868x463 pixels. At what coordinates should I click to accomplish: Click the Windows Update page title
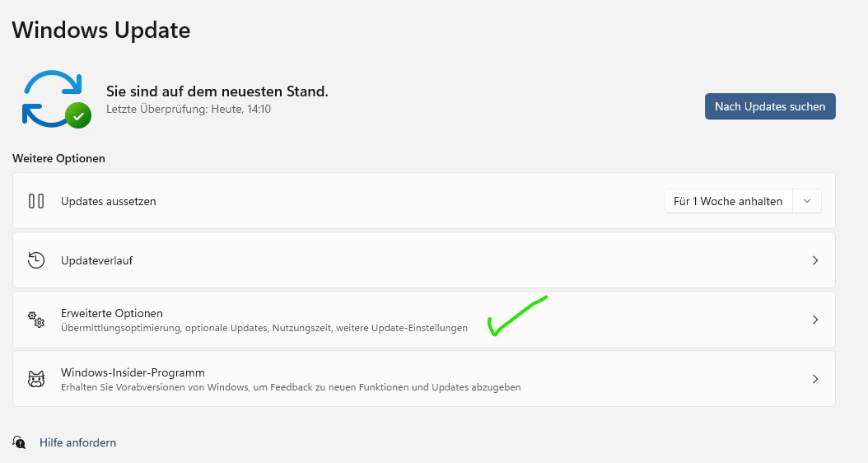[x=100, y=30]
